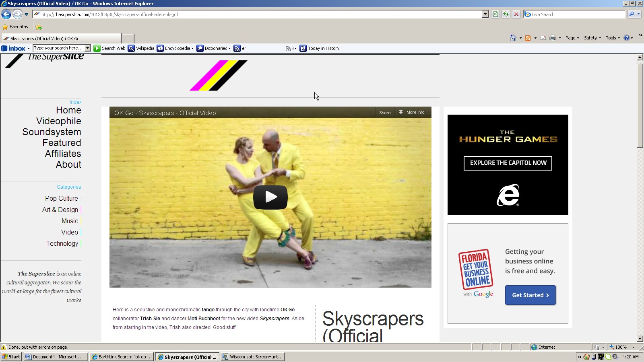Open the Windows Start menu
The width and height of the screenshot is (644, 362).
[x=11, y=357]
